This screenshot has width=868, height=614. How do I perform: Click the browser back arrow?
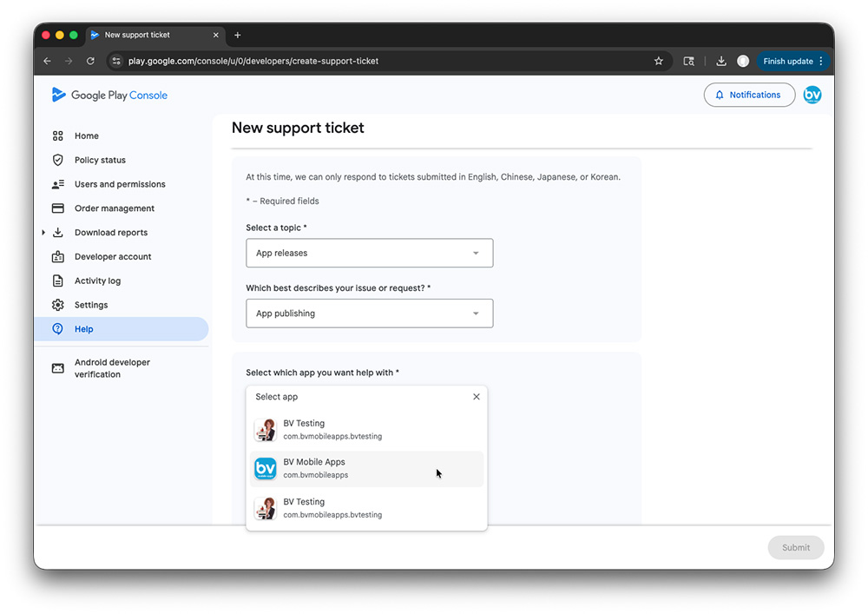point(47,61)
